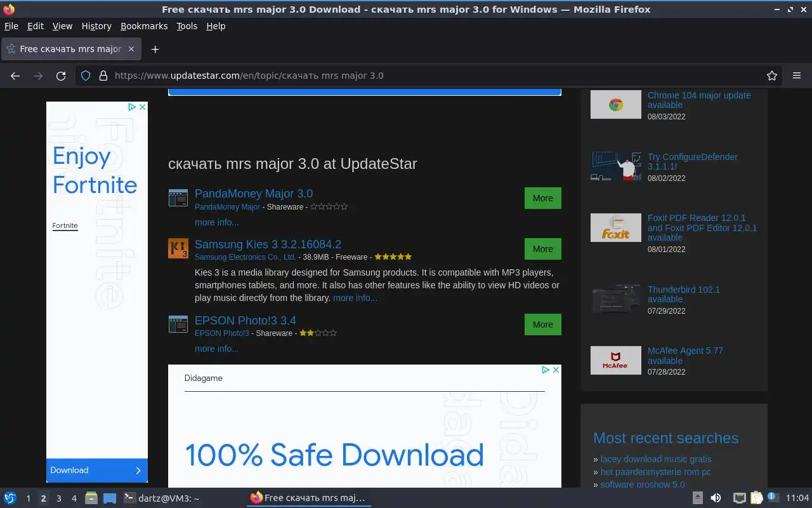The width and height of the screenshot is (812, 508).
Task: Click the Didagame ad info triangle icon
Action: point(546,370)
